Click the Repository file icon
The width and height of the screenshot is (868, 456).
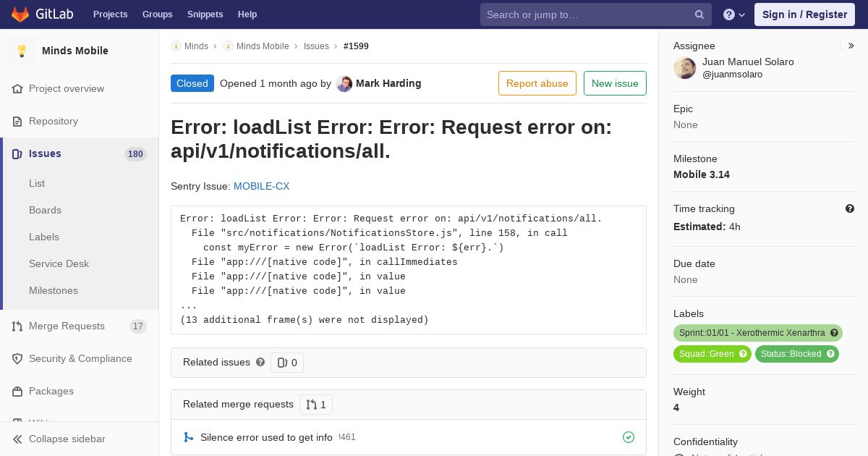[x=17, y=121]
